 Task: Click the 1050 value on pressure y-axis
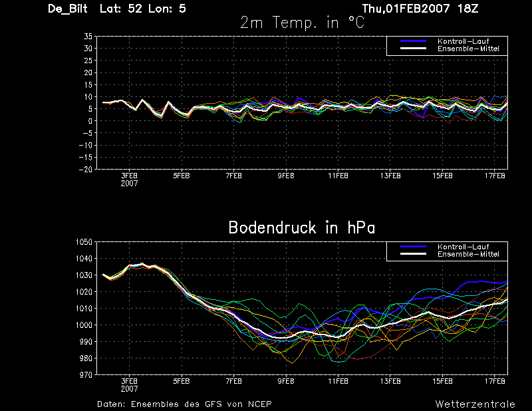coord(84,242)
